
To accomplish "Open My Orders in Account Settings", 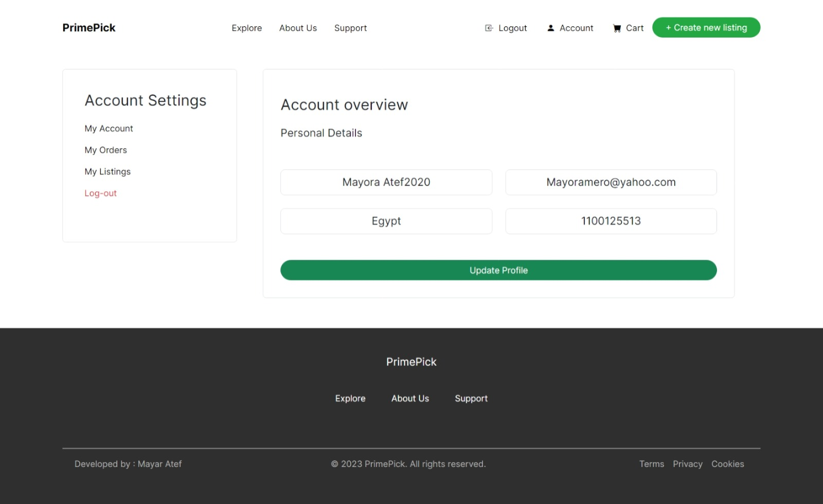I will (106, 150).
